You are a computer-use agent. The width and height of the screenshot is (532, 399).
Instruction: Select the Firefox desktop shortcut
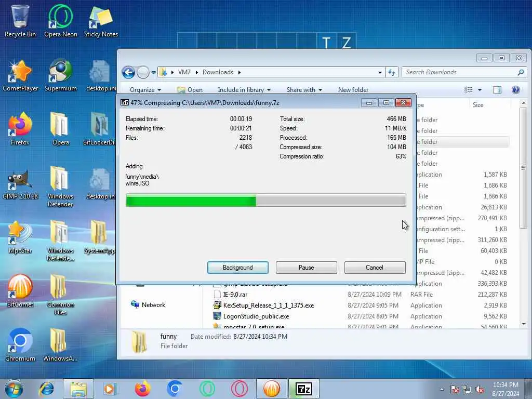[x=20, y=129]
